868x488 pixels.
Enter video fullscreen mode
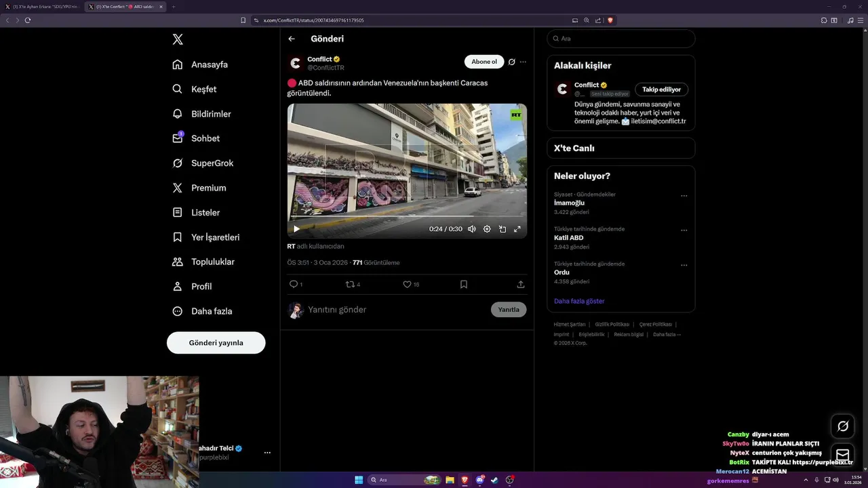click(517, 229)
